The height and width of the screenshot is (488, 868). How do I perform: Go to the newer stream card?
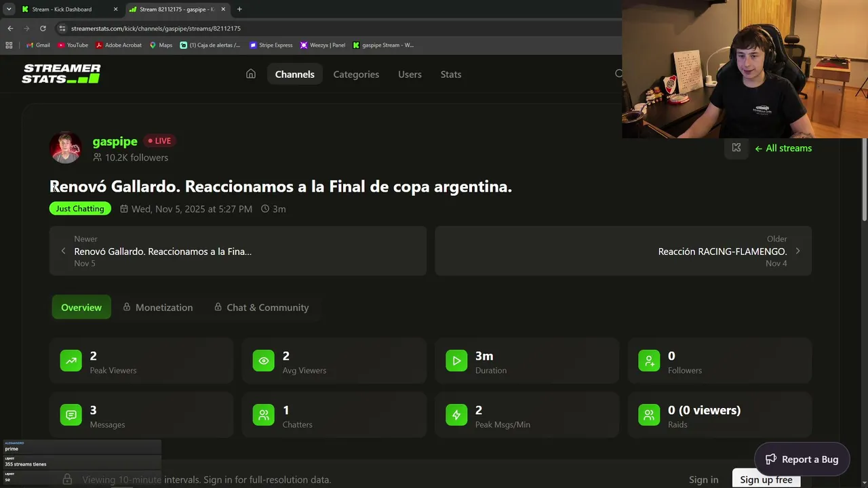tap(238, 251)
